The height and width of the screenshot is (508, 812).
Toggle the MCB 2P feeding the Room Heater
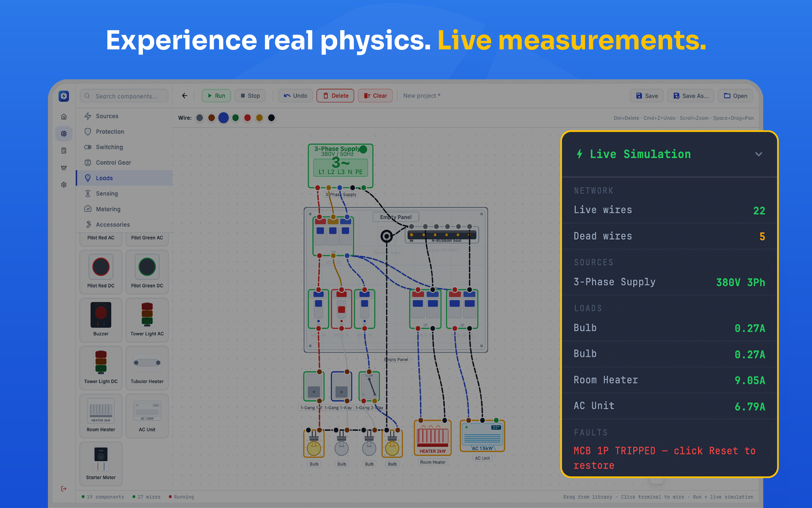point(425,309)
